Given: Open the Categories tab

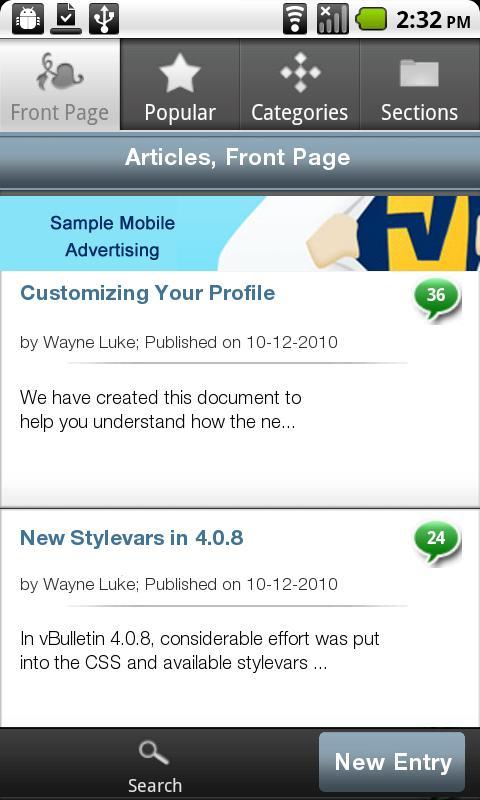Looking at the screenshot, I should pos(300,85).
